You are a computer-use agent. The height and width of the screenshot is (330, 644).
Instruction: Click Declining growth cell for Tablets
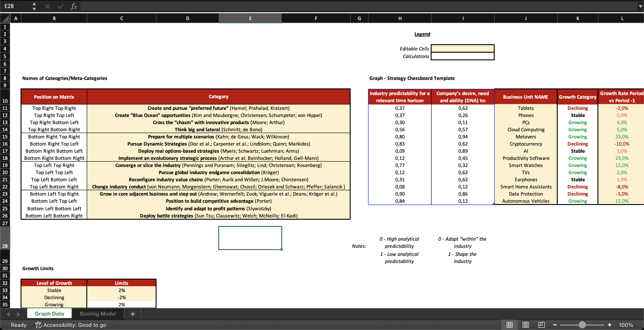pyautogui.click(x=578, y=108)
